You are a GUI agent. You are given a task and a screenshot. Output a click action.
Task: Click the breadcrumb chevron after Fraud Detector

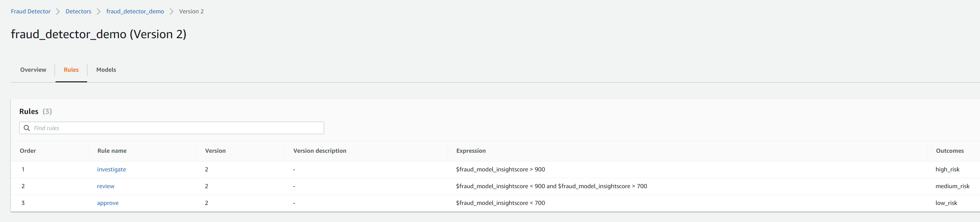(58, 11)
